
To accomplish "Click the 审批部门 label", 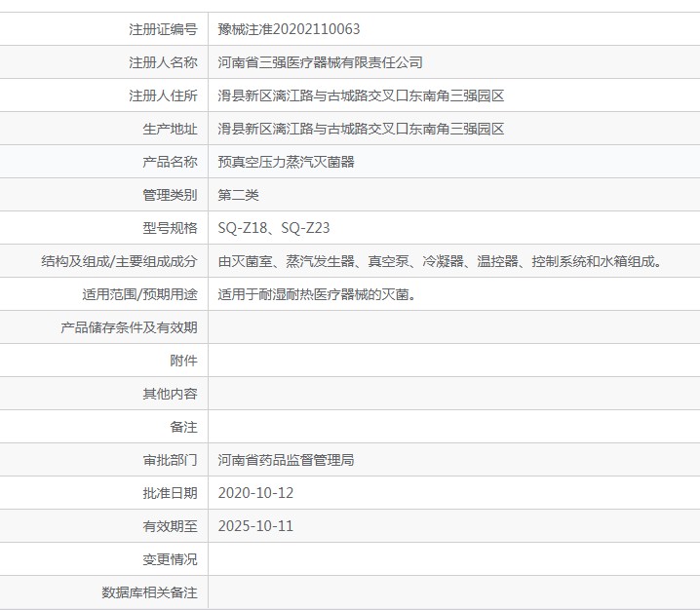I will point(170,460).
